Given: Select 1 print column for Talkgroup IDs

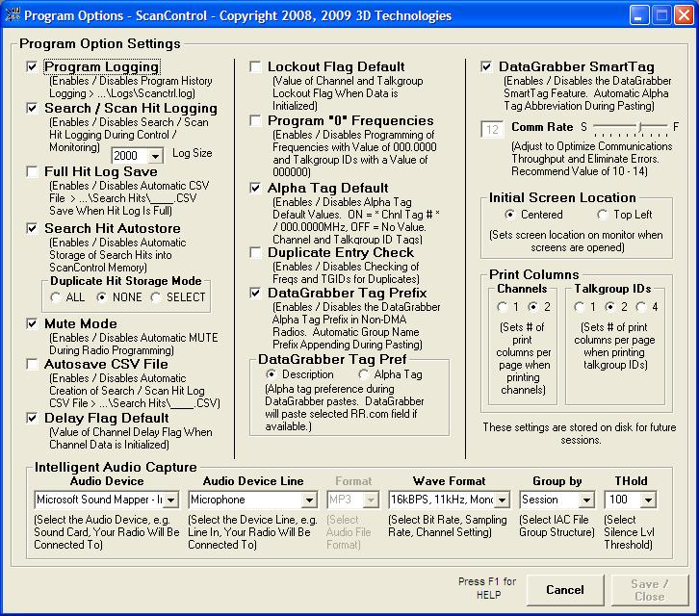Looking at the screenshot, I should 579,307.
